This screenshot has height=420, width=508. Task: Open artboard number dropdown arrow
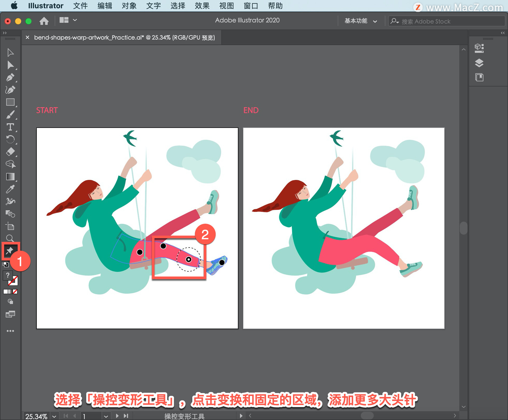106,416
